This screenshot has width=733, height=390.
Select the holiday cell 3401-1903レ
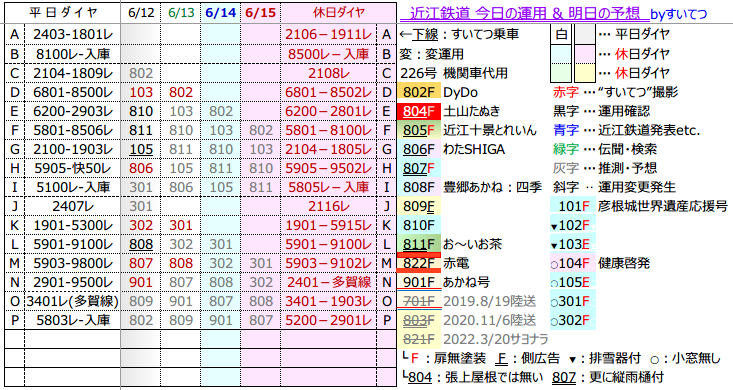pyautogui.click(x=329, y=302)
